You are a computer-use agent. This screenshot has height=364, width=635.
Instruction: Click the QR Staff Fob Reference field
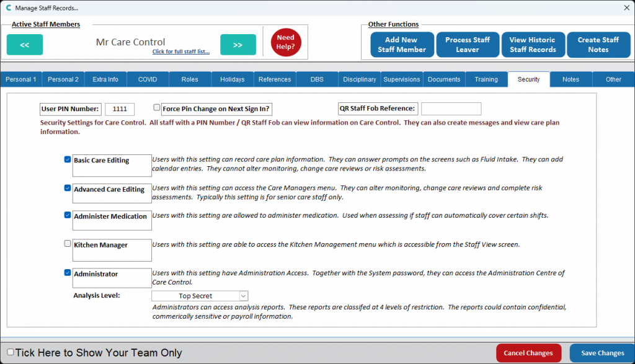(451, 109)
